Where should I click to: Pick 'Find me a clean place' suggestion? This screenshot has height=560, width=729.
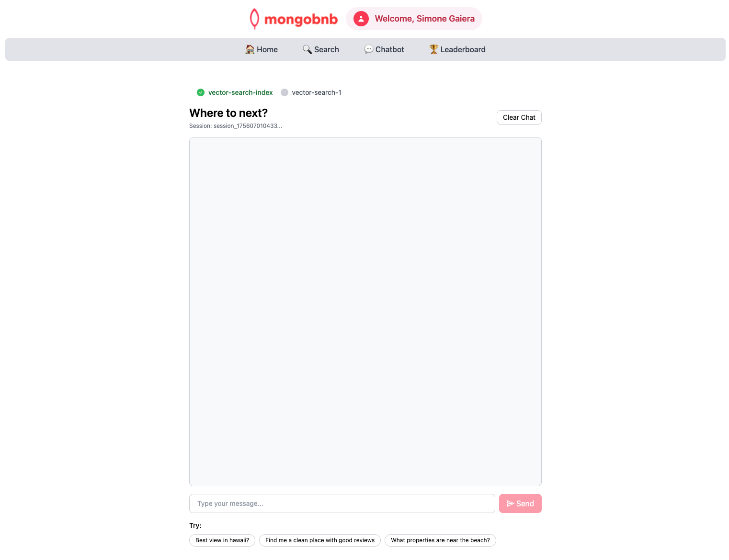320,540
